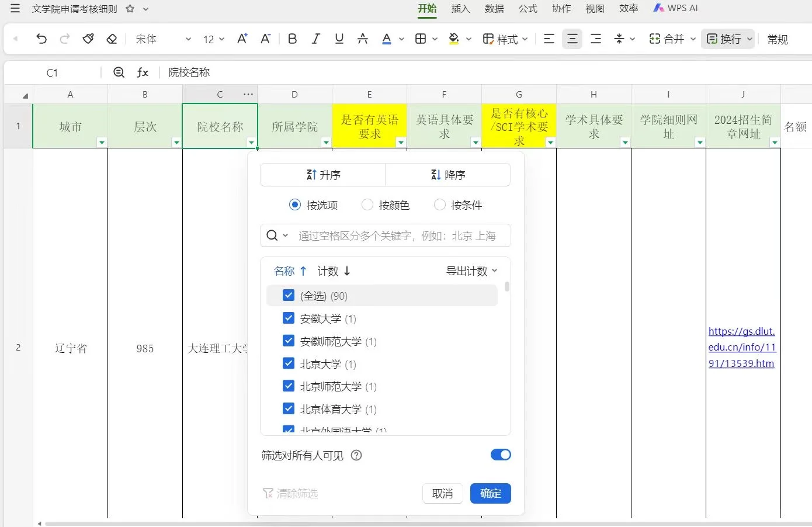
Task: Apply the font color A icon
Action: tap(387, 39)
